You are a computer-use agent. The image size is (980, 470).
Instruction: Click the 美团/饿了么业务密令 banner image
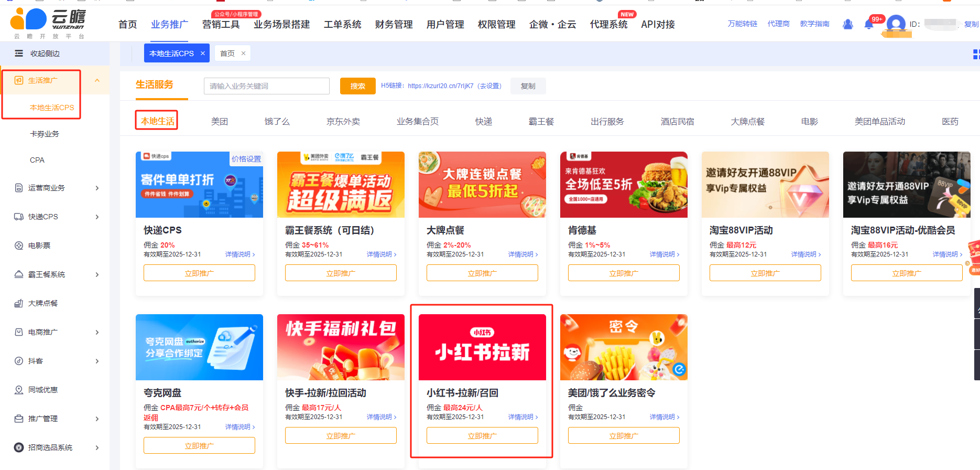coord(624,347)
